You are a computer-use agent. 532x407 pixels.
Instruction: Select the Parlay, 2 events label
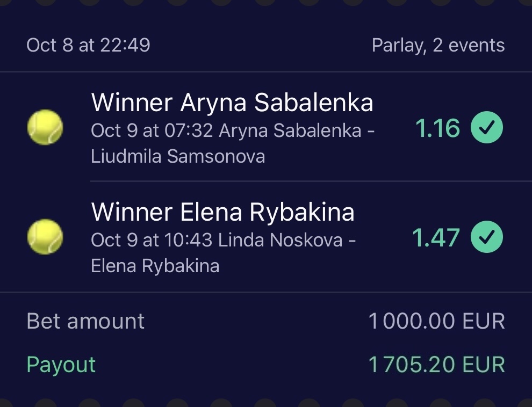click(x=438, y=46)
